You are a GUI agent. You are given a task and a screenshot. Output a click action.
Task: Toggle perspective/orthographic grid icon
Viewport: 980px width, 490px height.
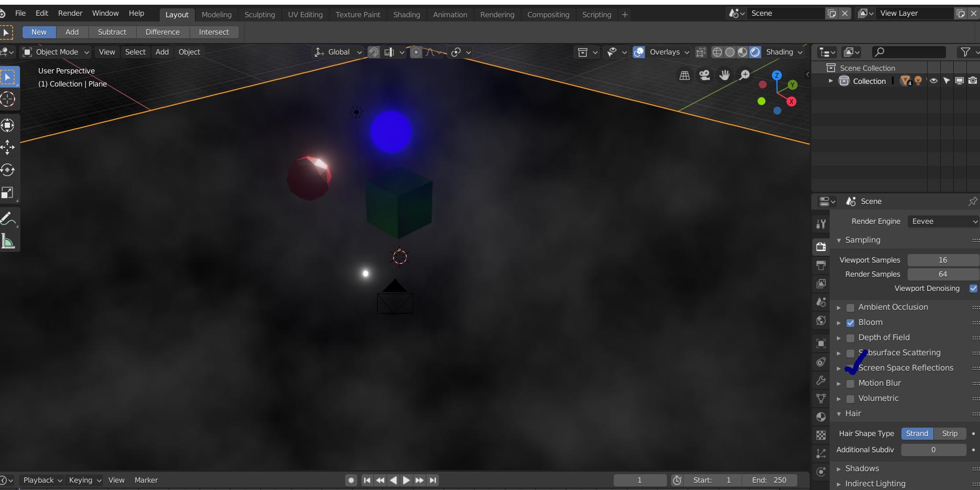[685, 75]
